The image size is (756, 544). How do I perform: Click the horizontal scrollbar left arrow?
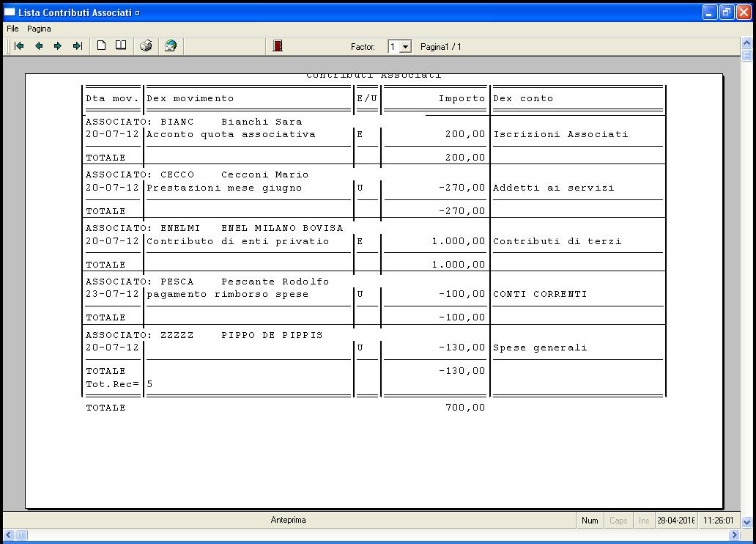click(9, 534)
